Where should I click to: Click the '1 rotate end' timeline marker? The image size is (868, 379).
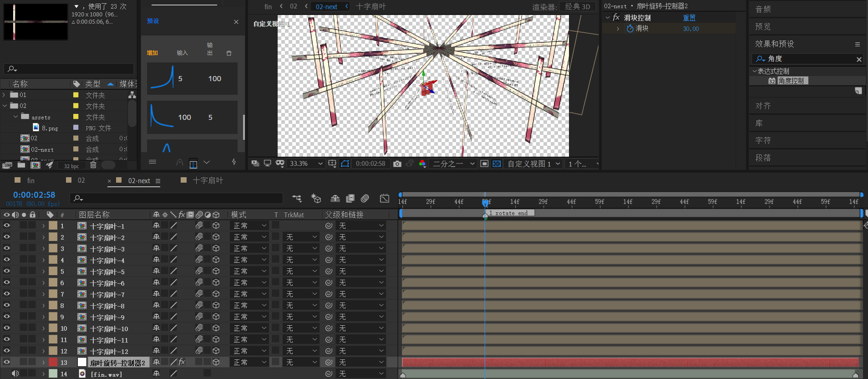point(509,213)
